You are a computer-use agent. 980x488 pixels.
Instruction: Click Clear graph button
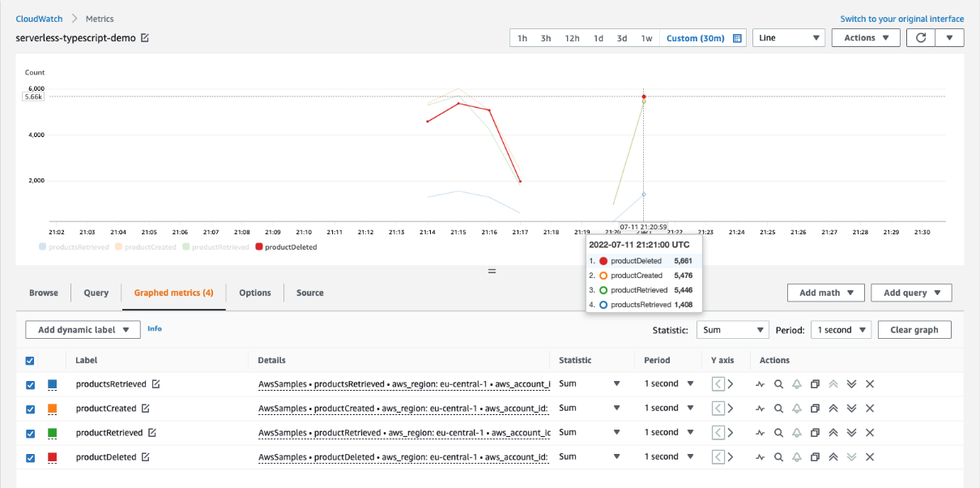click(x=914, y=330)
